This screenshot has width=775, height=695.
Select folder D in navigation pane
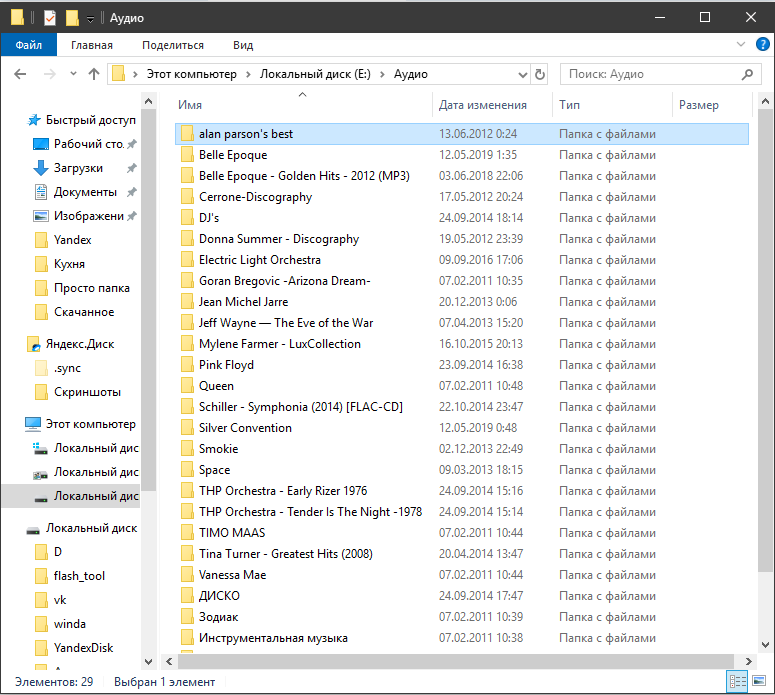coord(58,552)
